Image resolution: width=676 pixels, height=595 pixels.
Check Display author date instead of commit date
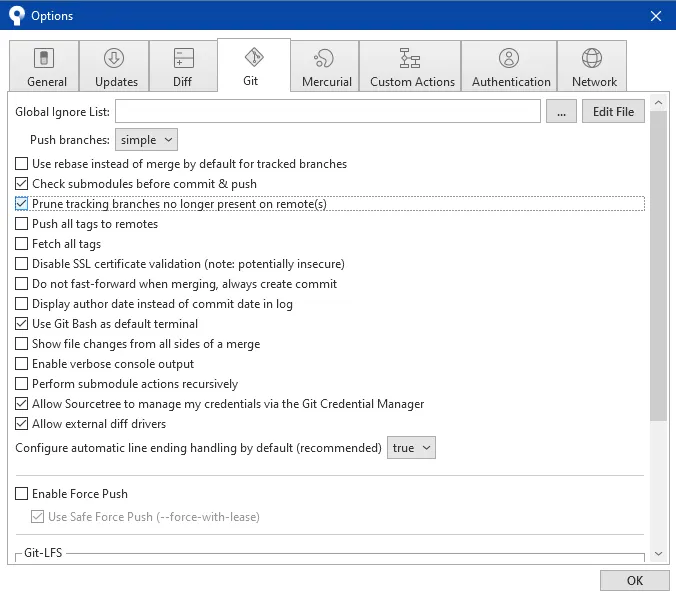coord(22,304)
